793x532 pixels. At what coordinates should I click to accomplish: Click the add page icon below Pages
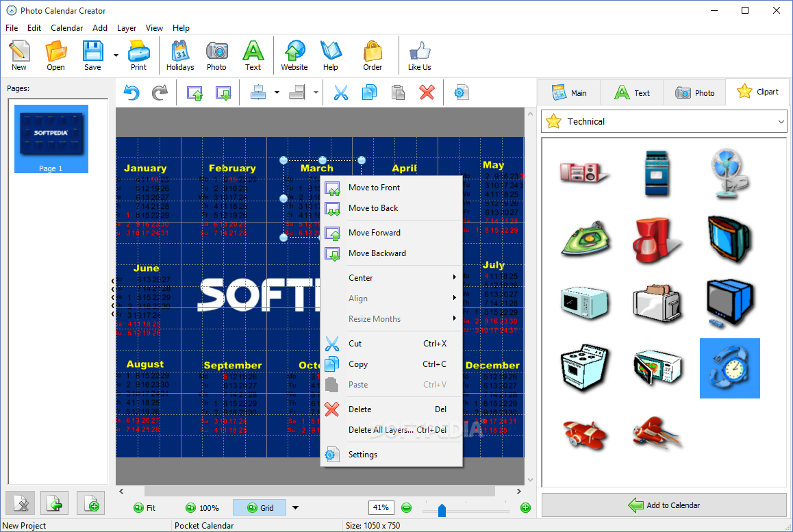tap(91, 503)
